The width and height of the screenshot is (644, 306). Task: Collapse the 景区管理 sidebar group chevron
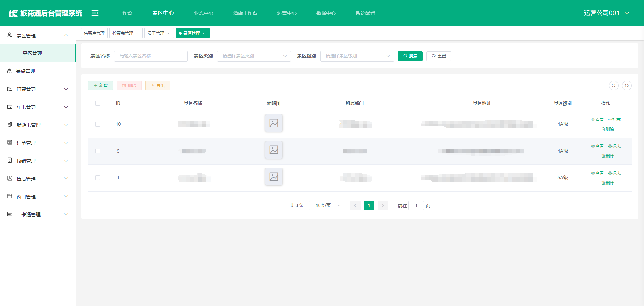click(66, 35)
